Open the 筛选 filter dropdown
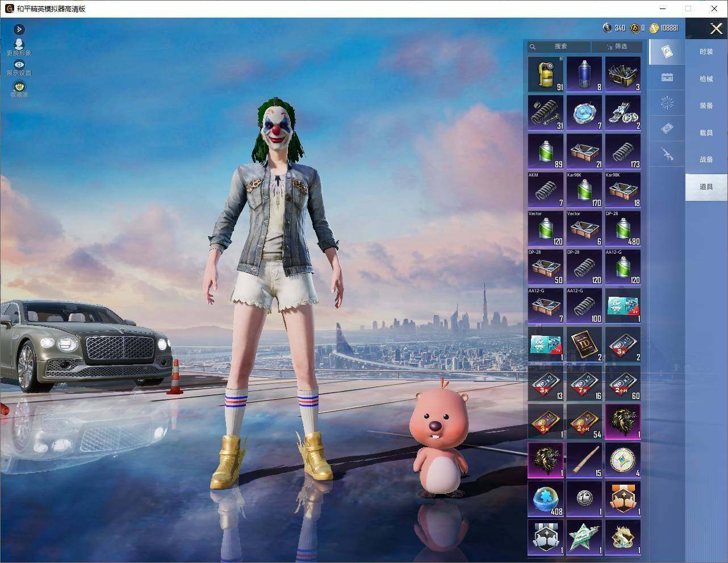Viewport: 728px width, 563px height. (617, 47)
